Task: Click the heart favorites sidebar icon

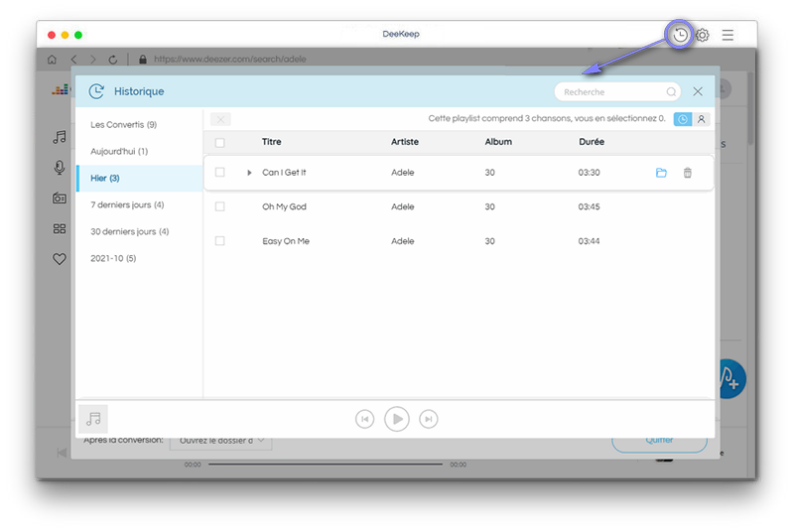Action: point(60,259)
